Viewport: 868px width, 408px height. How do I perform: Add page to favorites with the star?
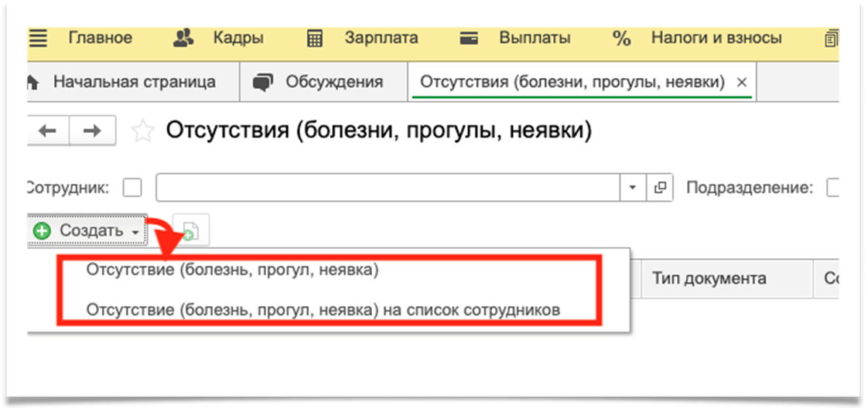143,131
